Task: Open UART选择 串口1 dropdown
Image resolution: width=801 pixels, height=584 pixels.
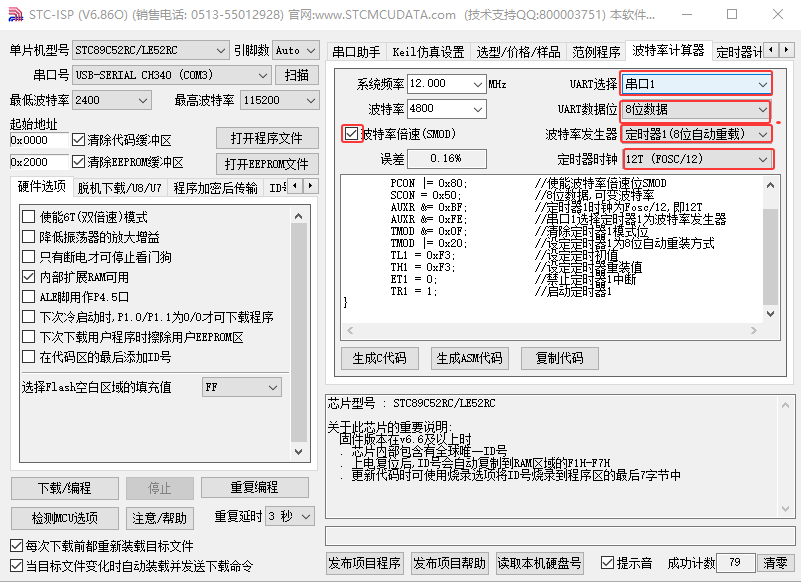Action: click(696, 84)
